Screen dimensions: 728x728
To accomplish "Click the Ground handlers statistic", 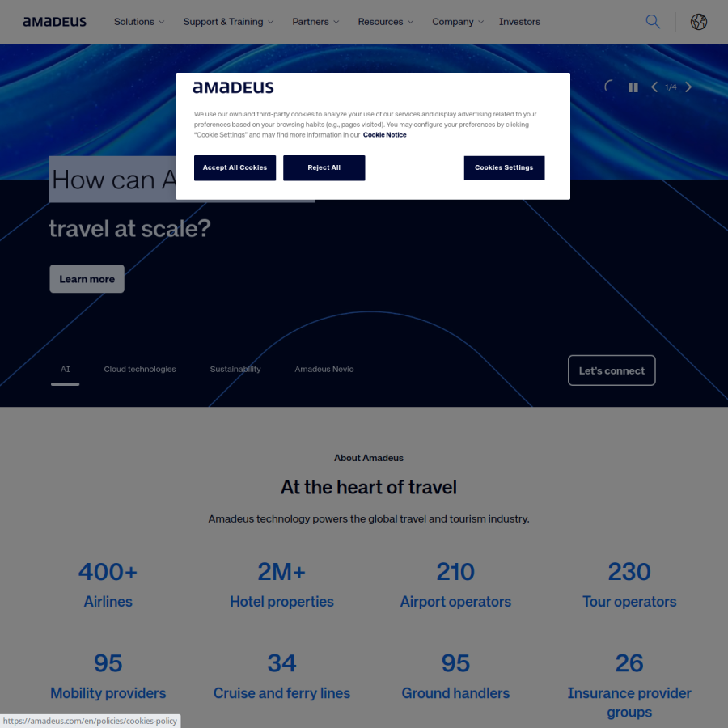I will [x=455, y=676].
